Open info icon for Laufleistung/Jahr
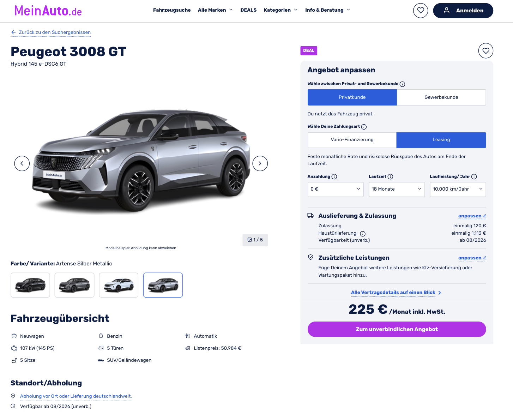Viewport: 513px width, 420px height. (474, 177)
